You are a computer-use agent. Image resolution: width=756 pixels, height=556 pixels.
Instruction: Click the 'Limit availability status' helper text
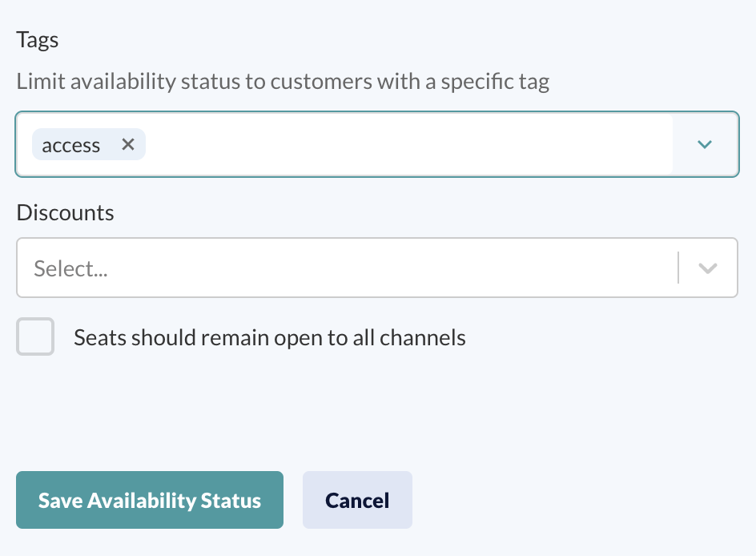283,82
